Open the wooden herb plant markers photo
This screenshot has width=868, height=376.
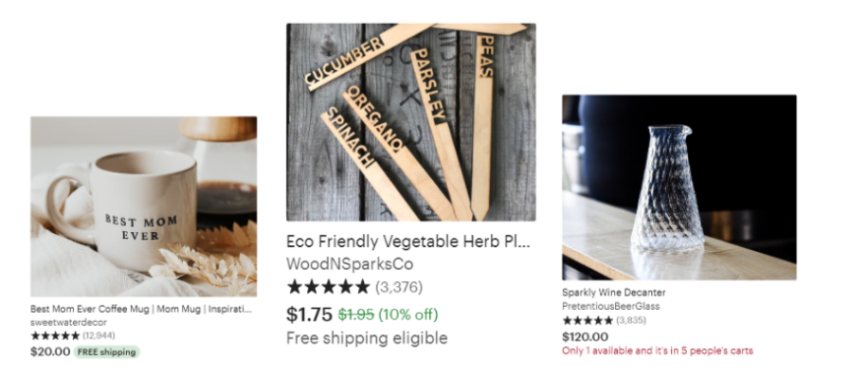(410, 122)
